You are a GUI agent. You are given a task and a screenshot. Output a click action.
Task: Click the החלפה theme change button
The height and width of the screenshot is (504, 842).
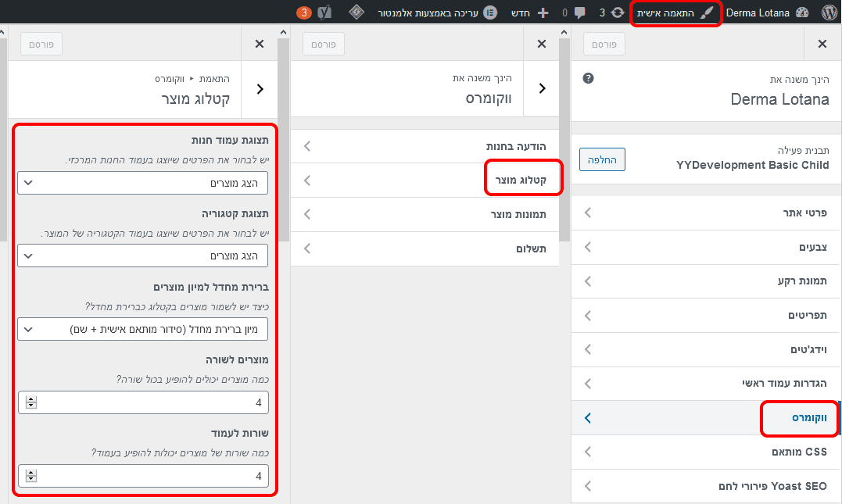click(x=602, y=159)
